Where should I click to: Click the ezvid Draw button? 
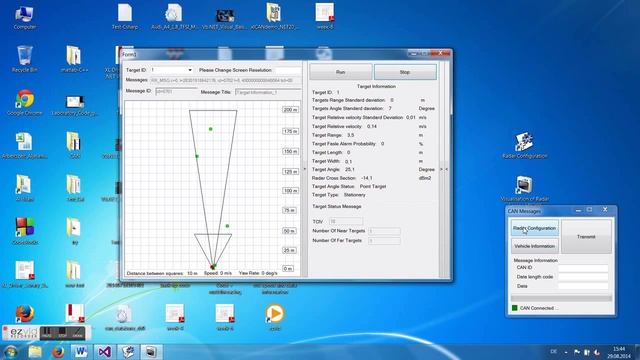tap(77, 333)
